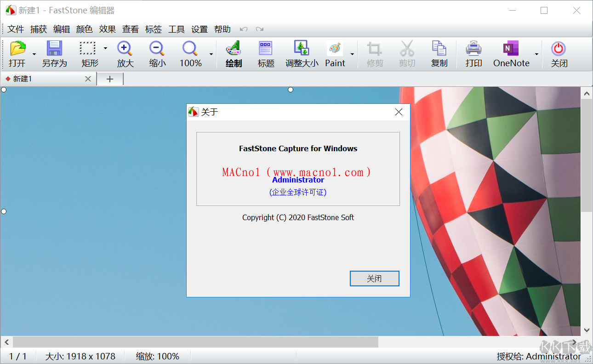Click the 缩小 zoom out magnifier
The height and width of the screenshot is (364, 593).
[157, 48]
